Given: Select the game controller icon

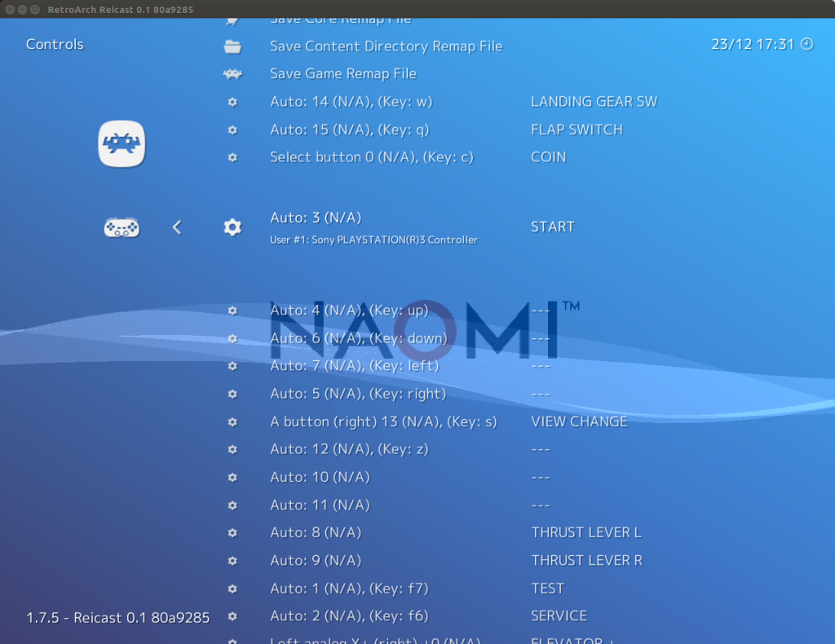Looking at the screenshot, I should (121, 227).
